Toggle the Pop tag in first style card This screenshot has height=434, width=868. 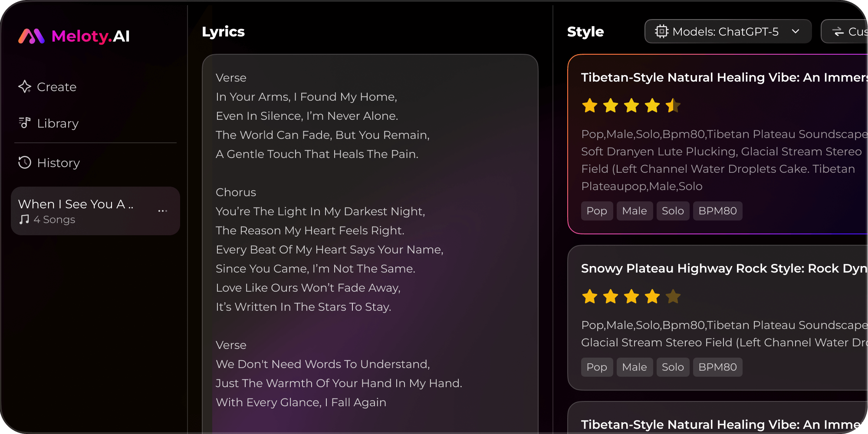(597, 211)
